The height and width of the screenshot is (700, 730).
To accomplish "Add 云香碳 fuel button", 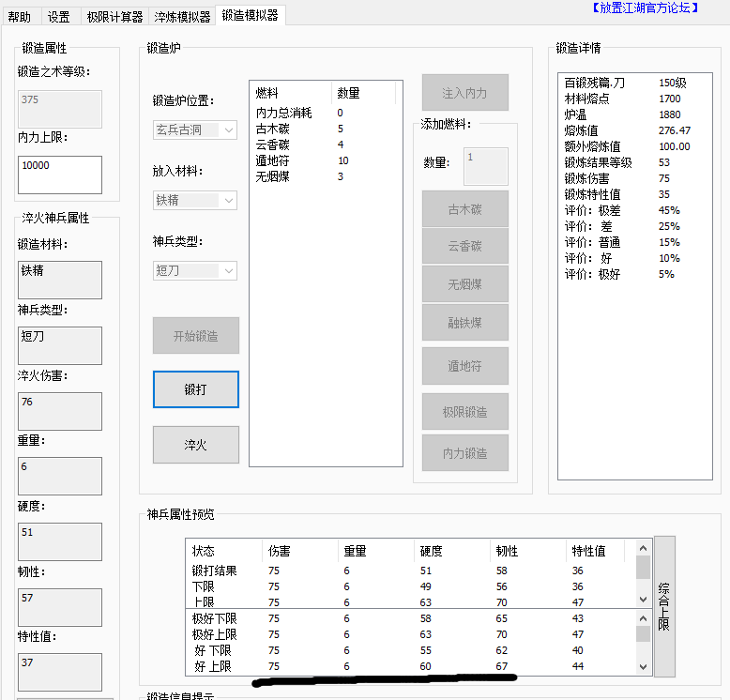I will click(464, 246).
